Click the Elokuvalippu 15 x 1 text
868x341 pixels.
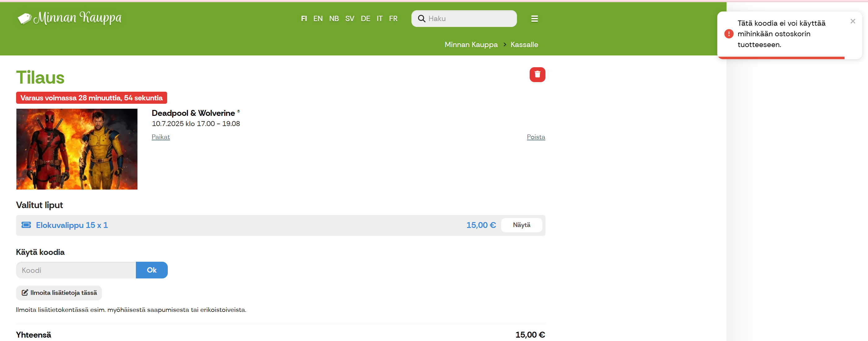coord(72,225)
